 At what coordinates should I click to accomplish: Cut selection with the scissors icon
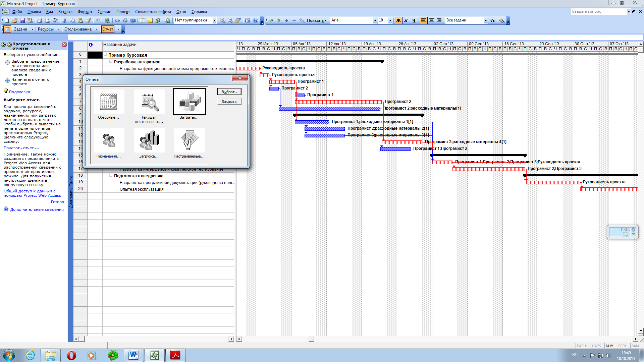point(65,20)
